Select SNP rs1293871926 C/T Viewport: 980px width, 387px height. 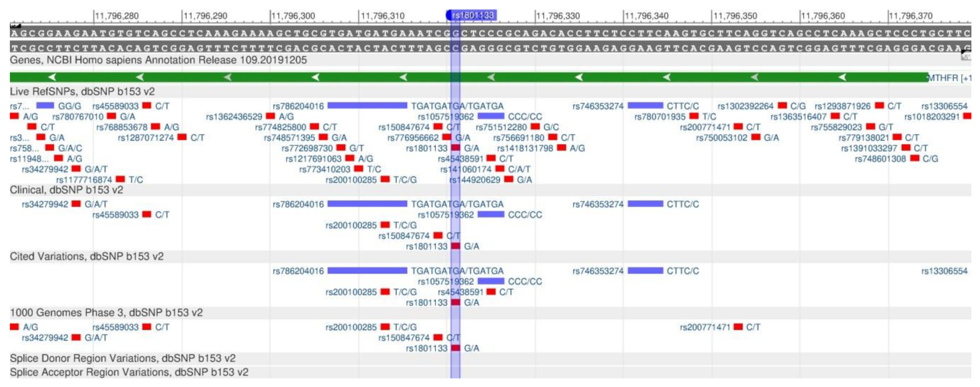(880, 106)
